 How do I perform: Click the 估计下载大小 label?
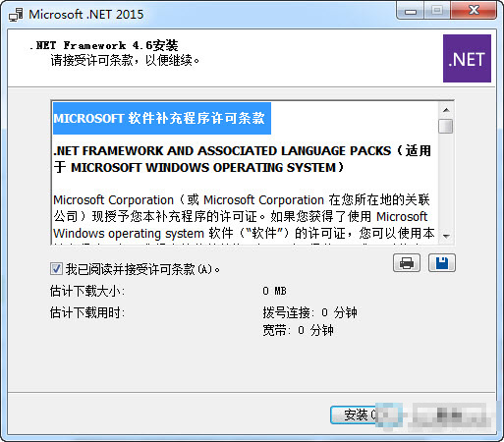87,291
